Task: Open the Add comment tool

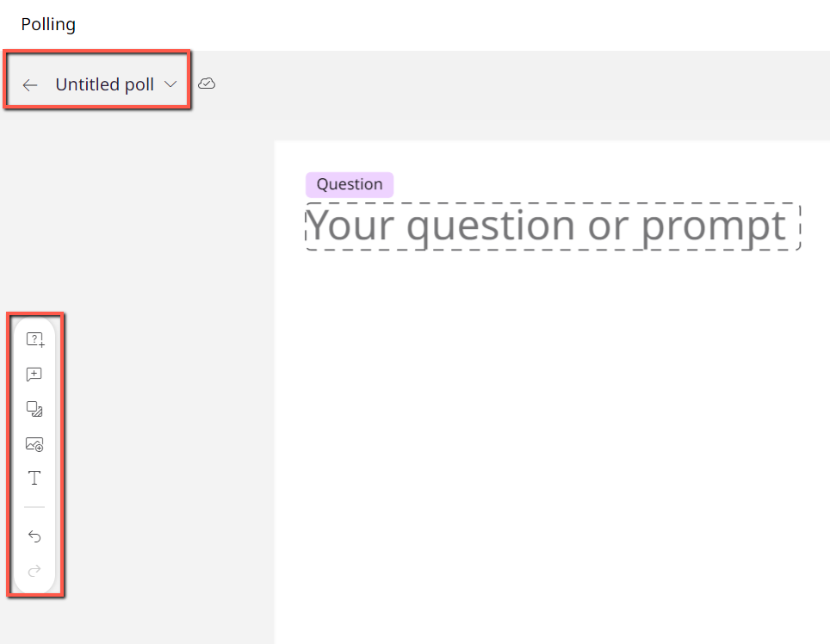Action: click(34, 375)
